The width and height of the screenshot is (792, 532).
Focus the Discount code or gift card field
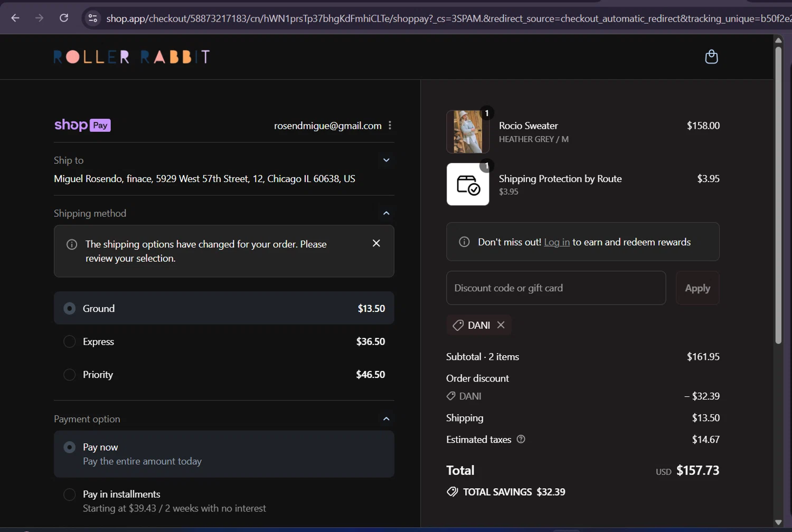click(556, 288)
